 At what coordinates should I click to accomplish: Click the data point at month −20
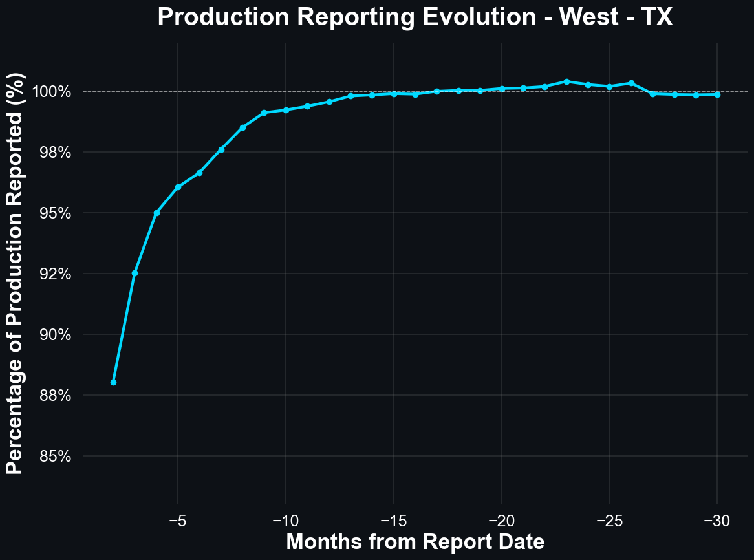pyautogui.click(x=502, y=89)
